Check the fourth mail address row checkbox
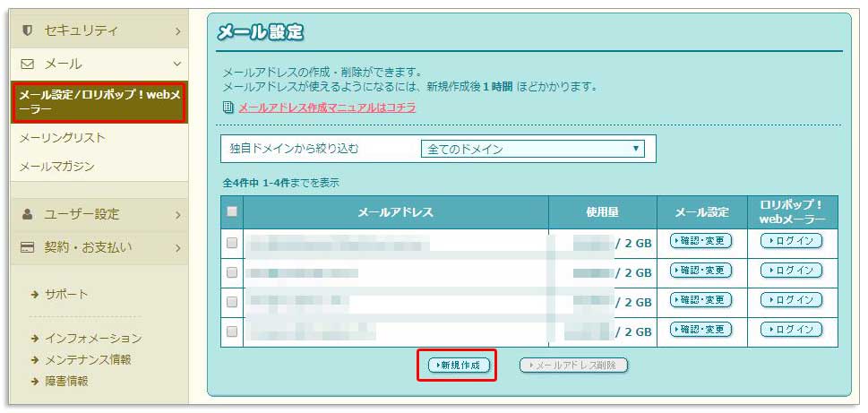 [x=232, y=331]
